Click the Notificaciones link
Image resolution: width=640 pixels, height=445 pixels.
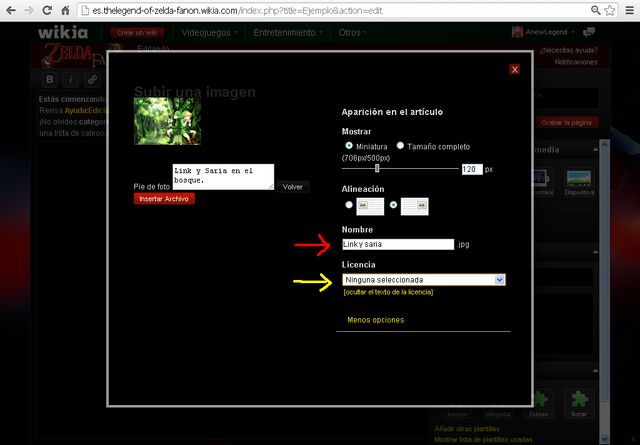click(576, 62)
